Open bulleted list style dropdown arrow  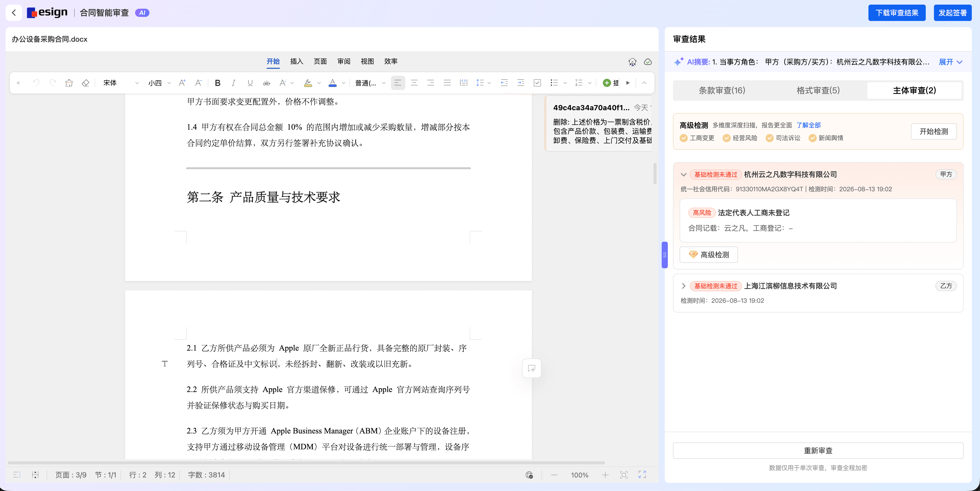(x=565, y=83)
